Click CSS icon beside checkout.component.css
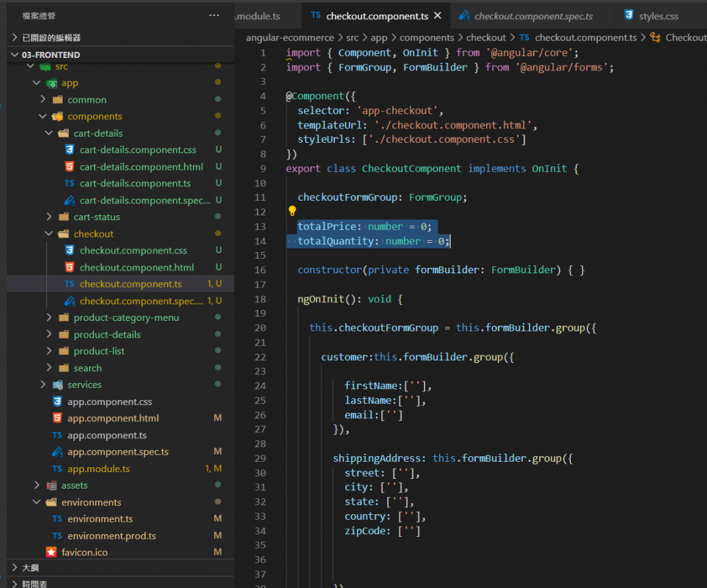Screen dimensions: 707x588 (69, 251)
